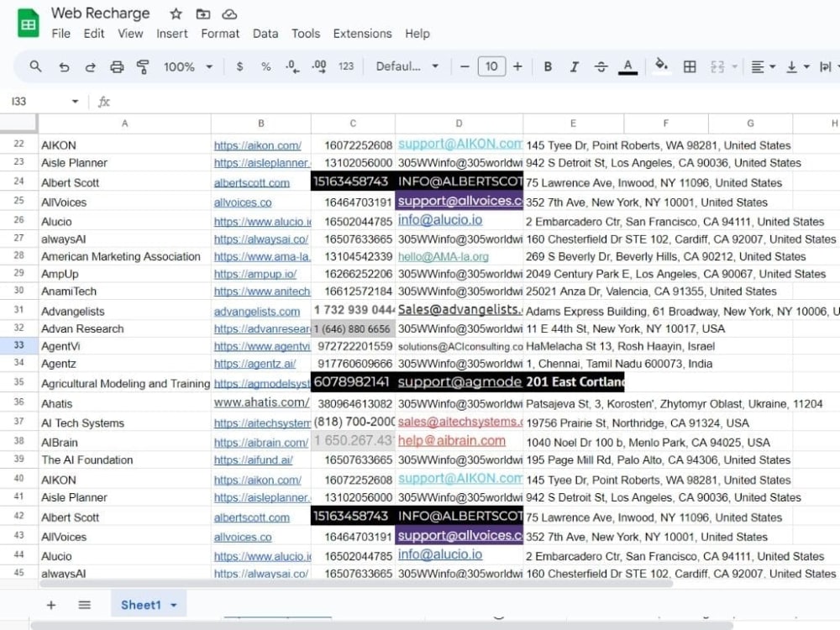Viewport: 840px width, 630px height.
Task: Open the Data menu
Action: pos(265,34)
